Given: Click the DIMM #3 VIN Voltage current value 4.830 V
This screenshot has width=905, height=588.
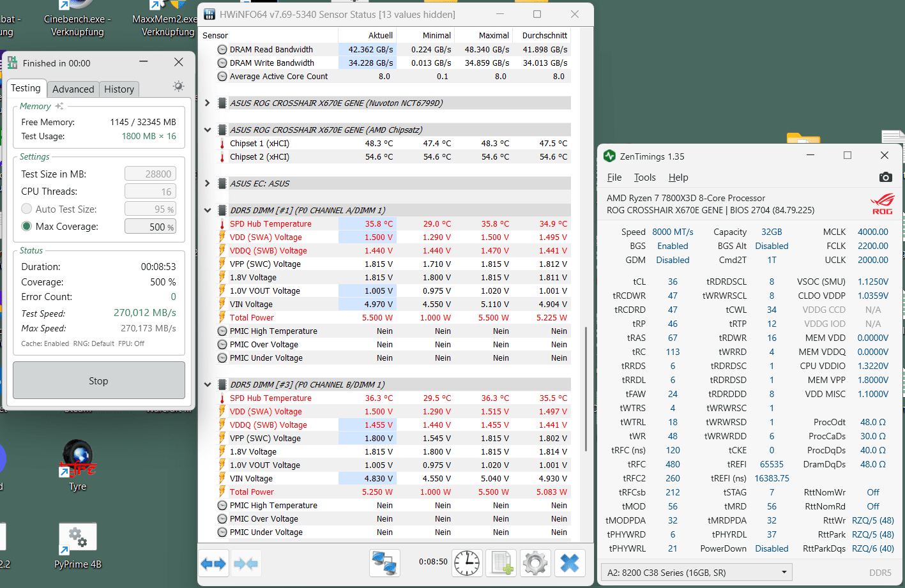Looking at the screenshot, I should tap(368, 478).
